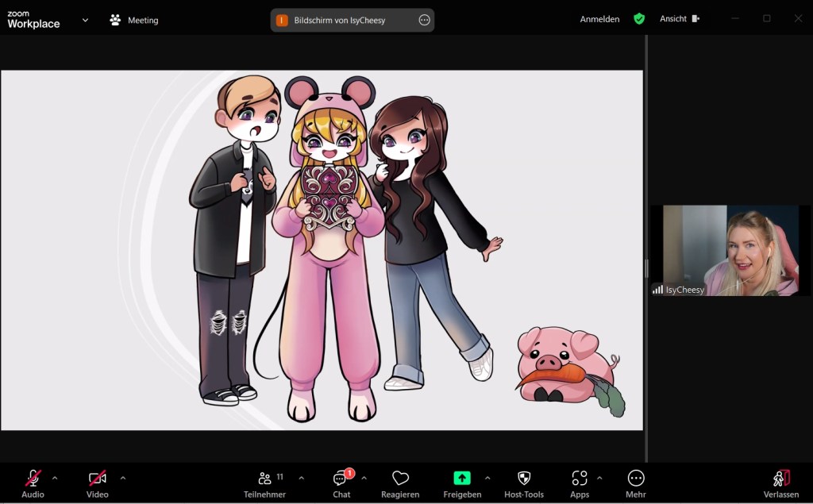
Task: Open the Zoom Workplace dropdown chevron
Action: point(85,20)
